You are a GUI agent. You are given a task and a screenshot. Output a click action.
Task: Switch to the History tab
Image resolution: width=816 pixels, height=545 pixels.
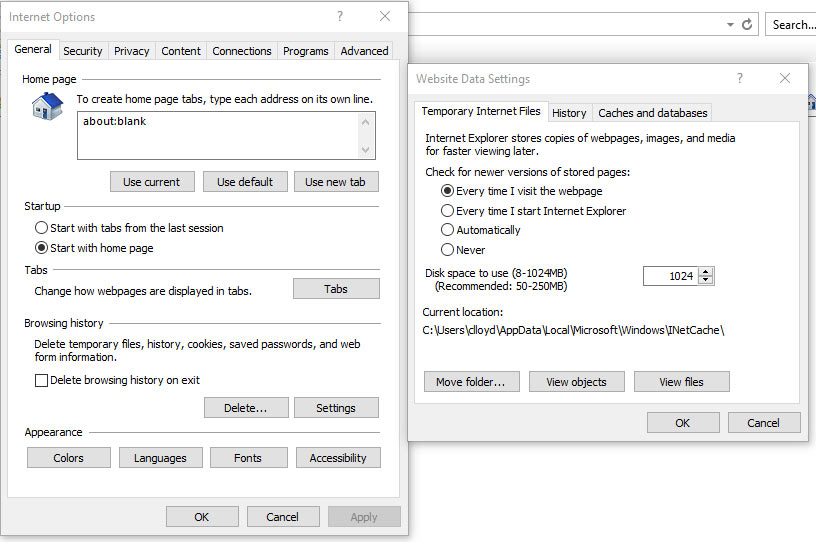point(569,113)
